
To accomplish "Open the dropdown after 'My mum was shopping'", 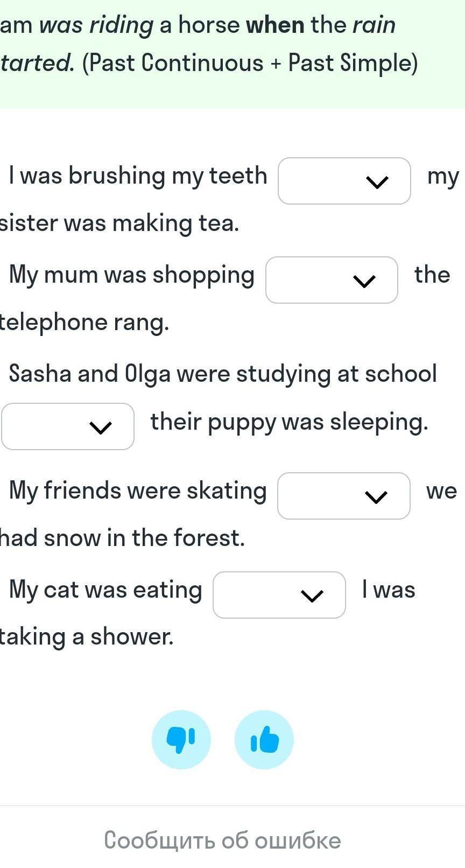I will pyautogui.click(x=332, y=280).
